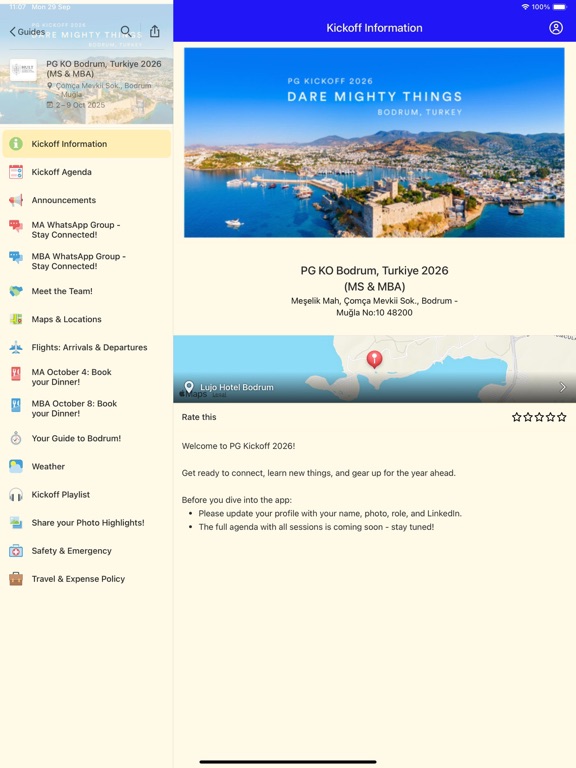Click the MBA WhatsApp Group chat icon
This screenshot has height=768, width=576.
(x=16, y=257)
